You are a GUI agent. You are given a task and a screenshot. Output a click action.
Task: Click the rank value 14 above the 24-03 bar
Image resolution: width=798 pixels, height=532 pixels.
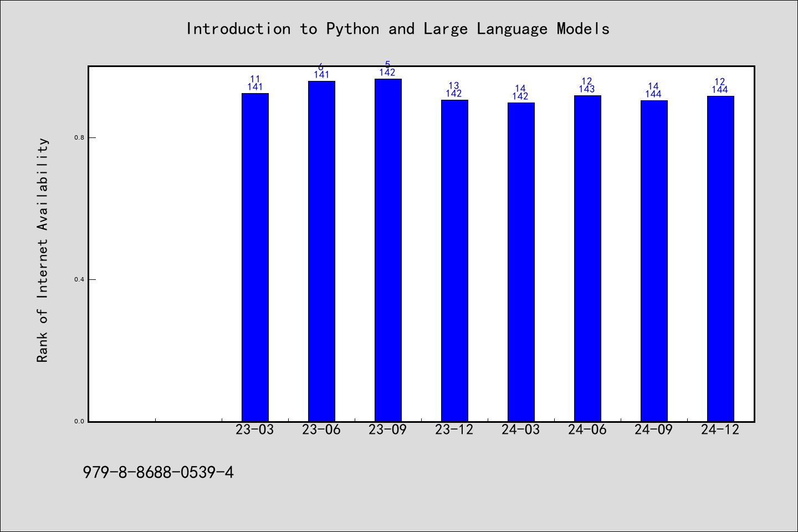tap(520, 89)
